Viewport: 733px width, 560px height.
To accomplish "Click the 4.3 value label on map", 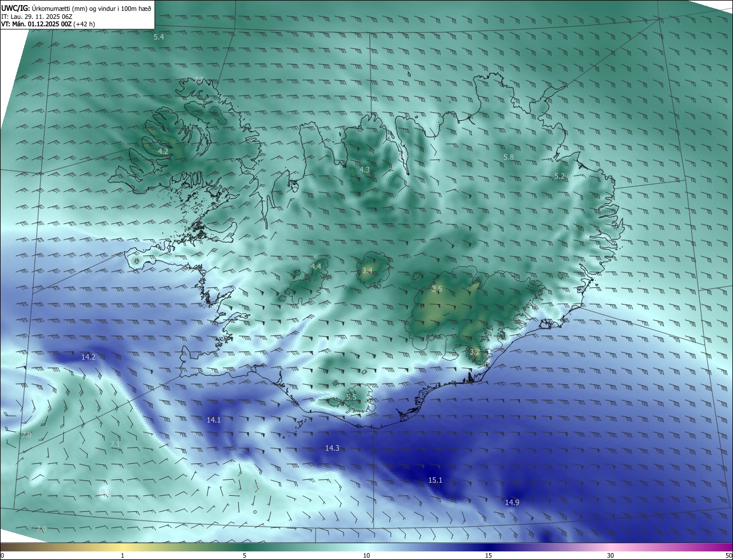I will (364, 169).
